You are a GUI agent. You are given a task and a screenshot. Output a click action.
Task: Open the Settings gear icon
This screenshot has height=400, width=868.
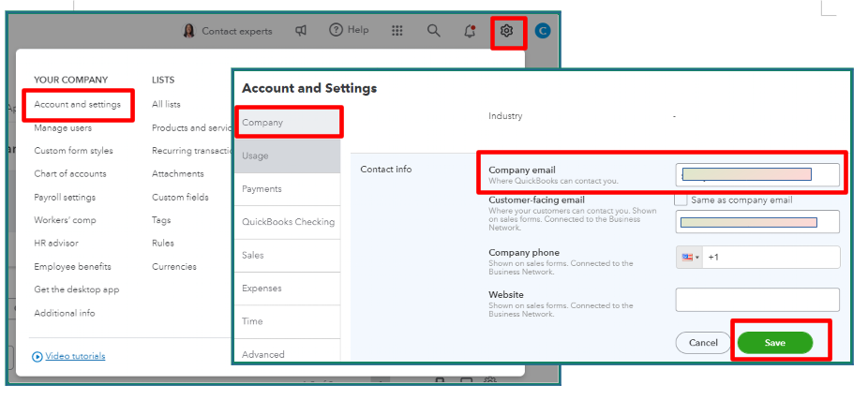tap(506, 31)
